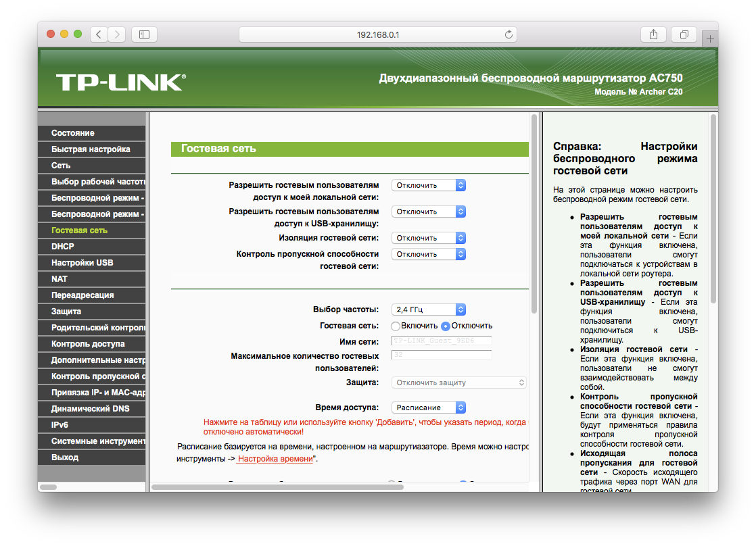Reload the page with the refresh icon
Screen dimensions: 756x546
[x=509, y=34]
